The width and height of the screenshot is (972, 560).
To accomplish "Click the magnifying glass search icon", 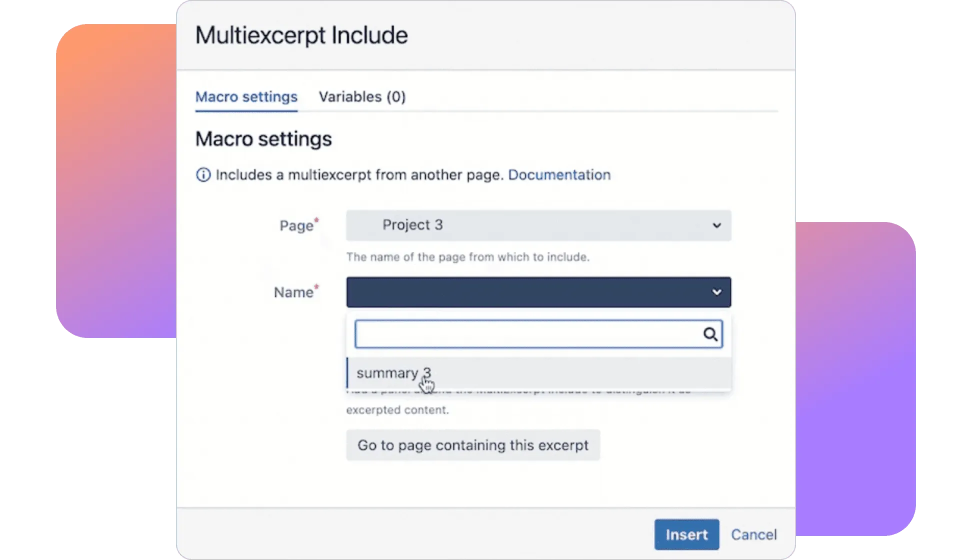I will pyautogui.click(x=710, y=334).
